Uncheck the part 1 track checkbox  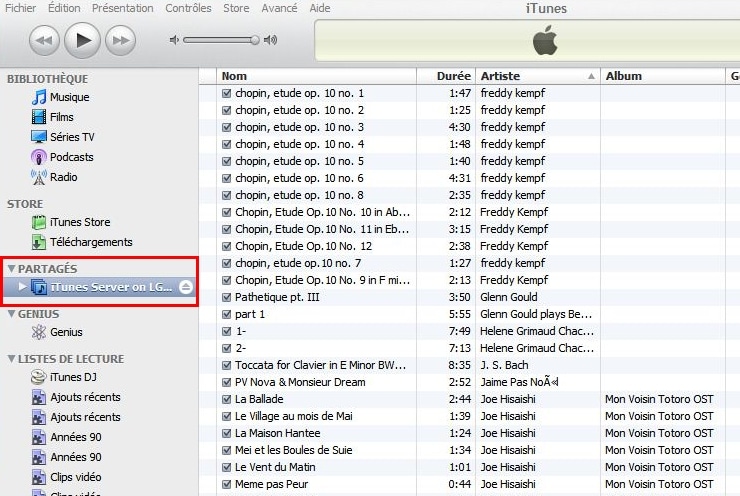pyautogui.click(x=227, y=314)
